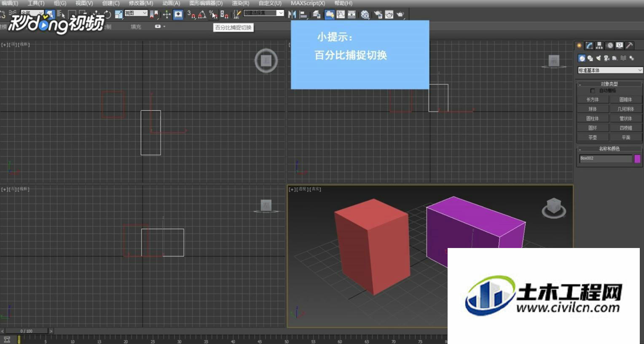The image size is (644, 344).
Task: Open the 修改器(M) menu
Action: [x=141, y=3]
